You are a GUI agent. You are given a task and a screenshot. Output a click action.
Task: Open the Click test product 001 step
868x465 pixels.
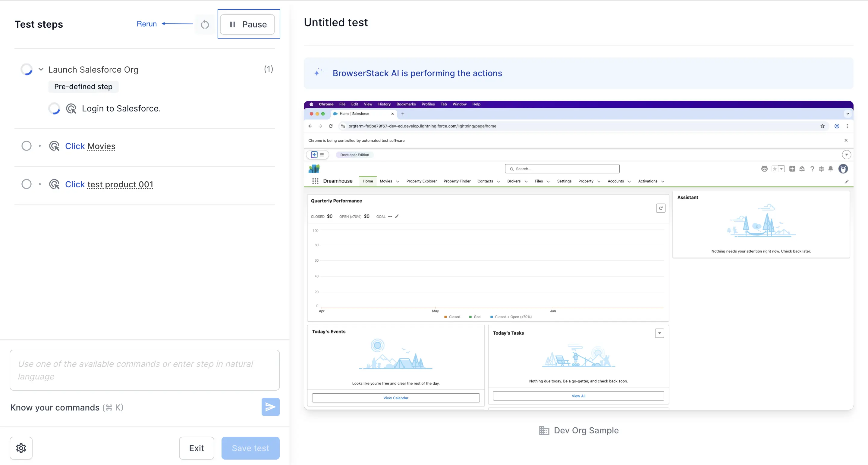point(109,184)
